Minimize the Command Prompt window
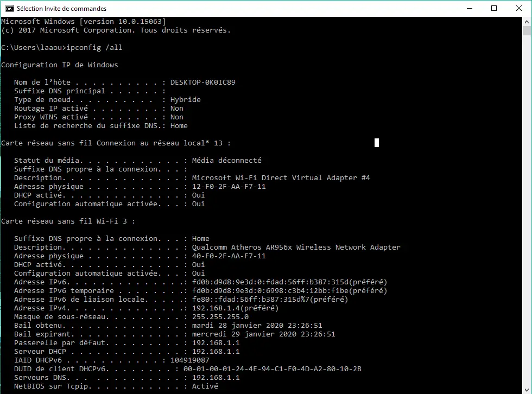532x394 pixels. 470,9
